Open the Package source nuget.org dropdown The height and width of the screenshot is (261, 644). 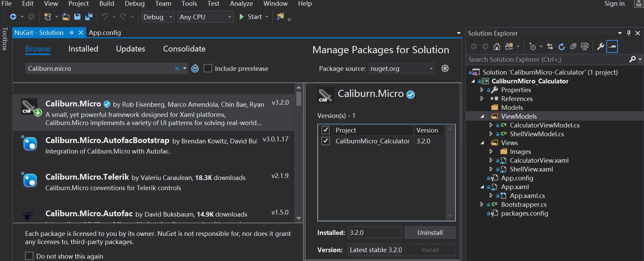tap(402, 68)
